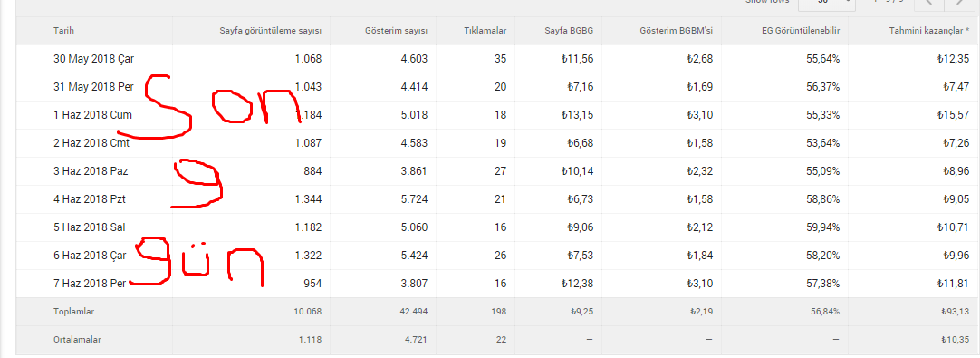Sort by Gösterim sayısı column header

point(396,30)
